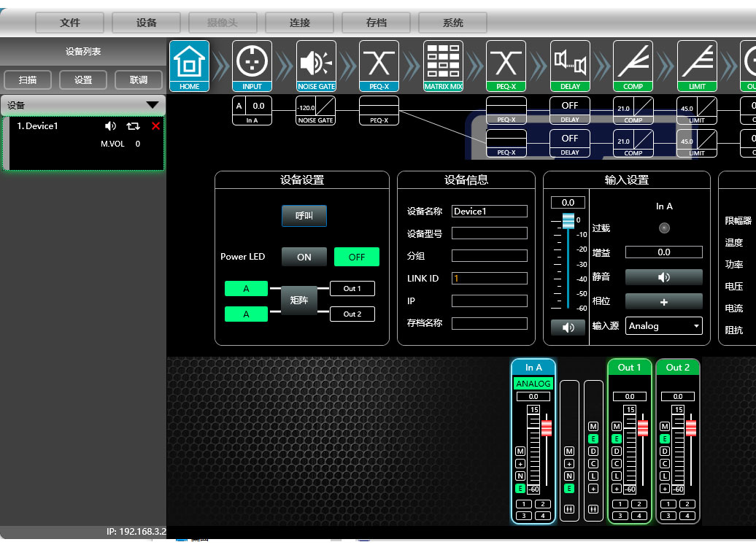756x550 pixels.
Task: Click Device1's loop/sync arrows icon
Action: tap(133, 126)
